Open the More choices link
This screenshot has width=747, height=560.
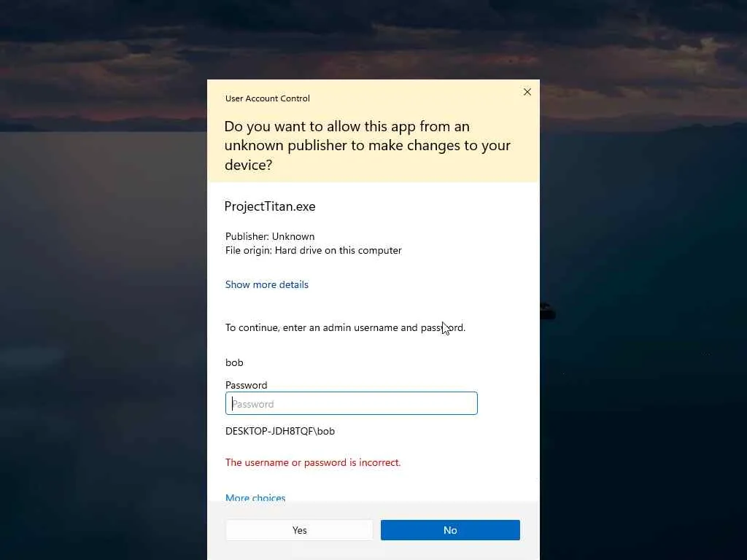tap(255, 497)
